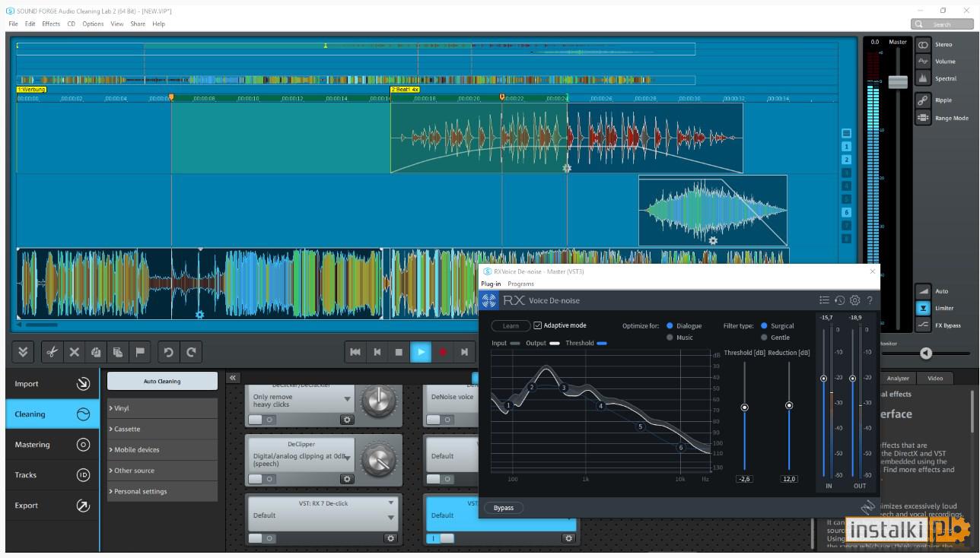Select Music optimization radio button
The height and width of the screenshot is (558, 980).
[x=670, y=337]
